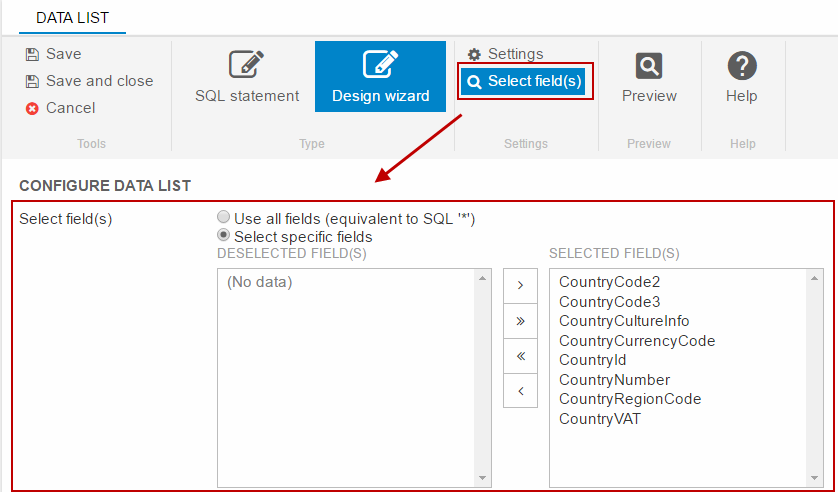Screen dimensions: 838x492
Task: Remove all fields with double left arrow
Action: (x=520, y=355)
